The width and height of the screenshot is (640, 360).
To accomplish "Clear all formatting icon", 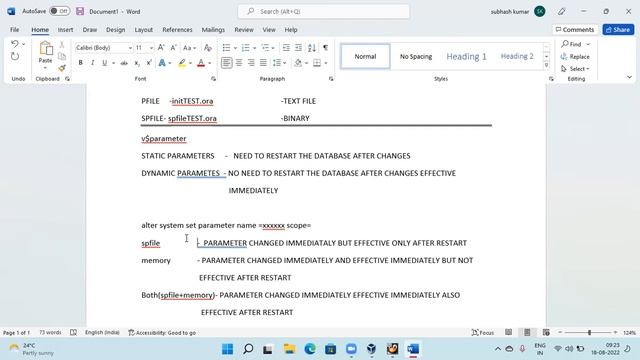I will (207, 48).
